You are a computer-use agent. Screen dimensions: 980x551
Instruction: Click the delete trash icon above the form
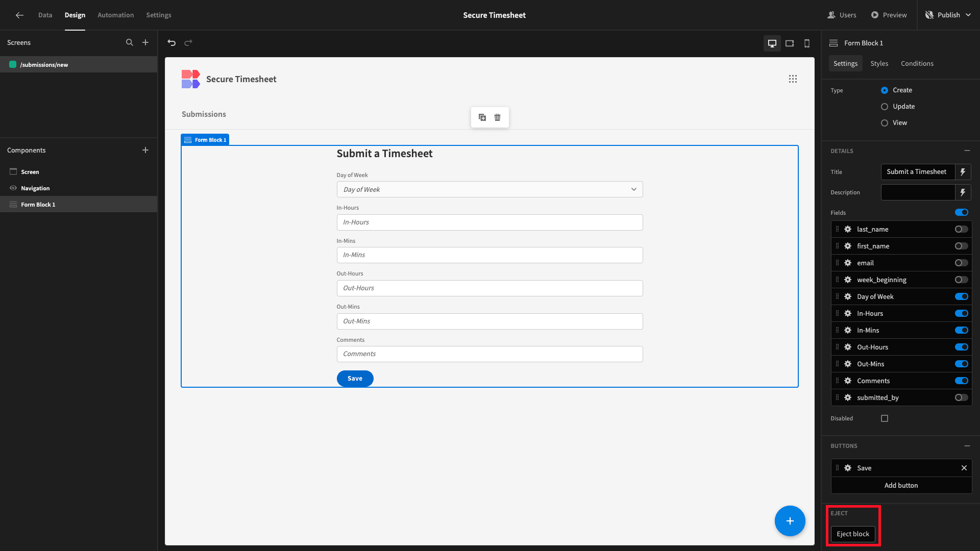tap(497, 117)
